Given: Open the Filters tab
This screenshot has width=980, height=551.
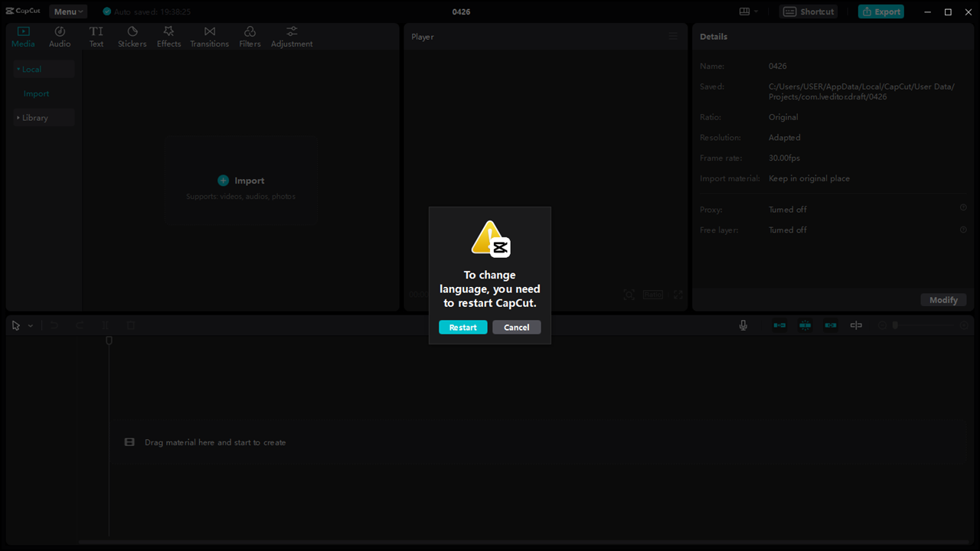Looking at the screenshot, I should coord(250,37).
